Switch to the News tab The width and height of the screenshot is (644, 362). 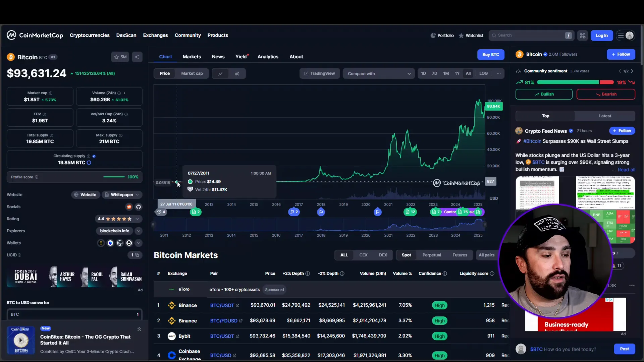pyautogui.click(x=218, y=57)
